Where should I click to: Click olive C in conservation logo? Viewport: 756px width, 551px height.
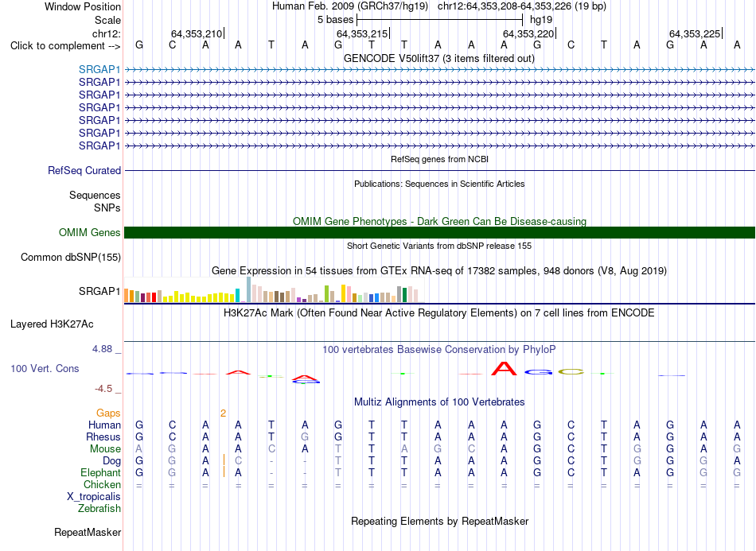[571, 372]
